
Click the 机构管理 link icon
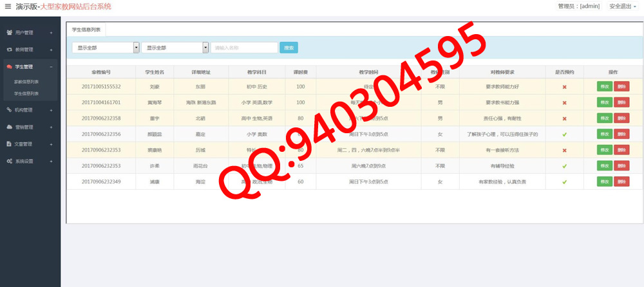click(9, 110)
